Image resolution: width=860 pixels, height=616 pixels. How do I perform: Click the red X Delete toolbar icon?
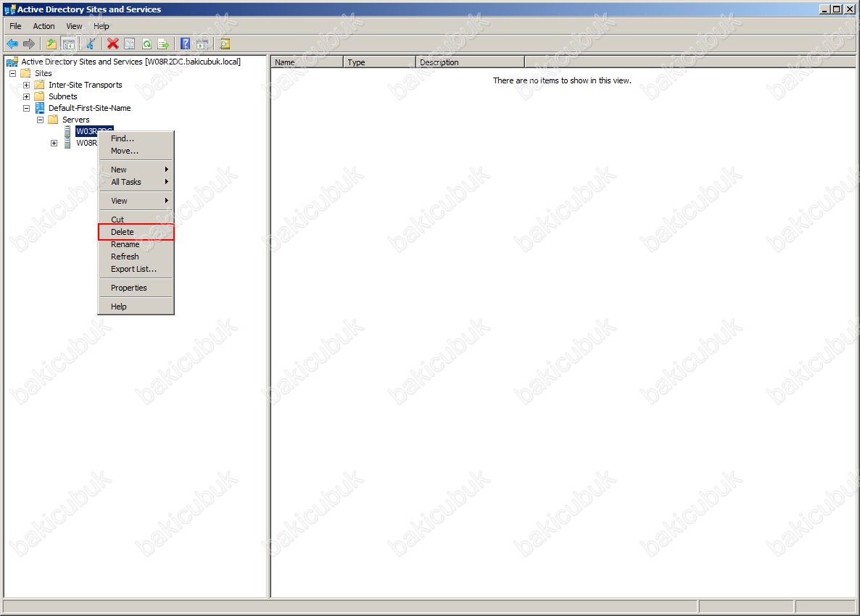tap(113, 43)
